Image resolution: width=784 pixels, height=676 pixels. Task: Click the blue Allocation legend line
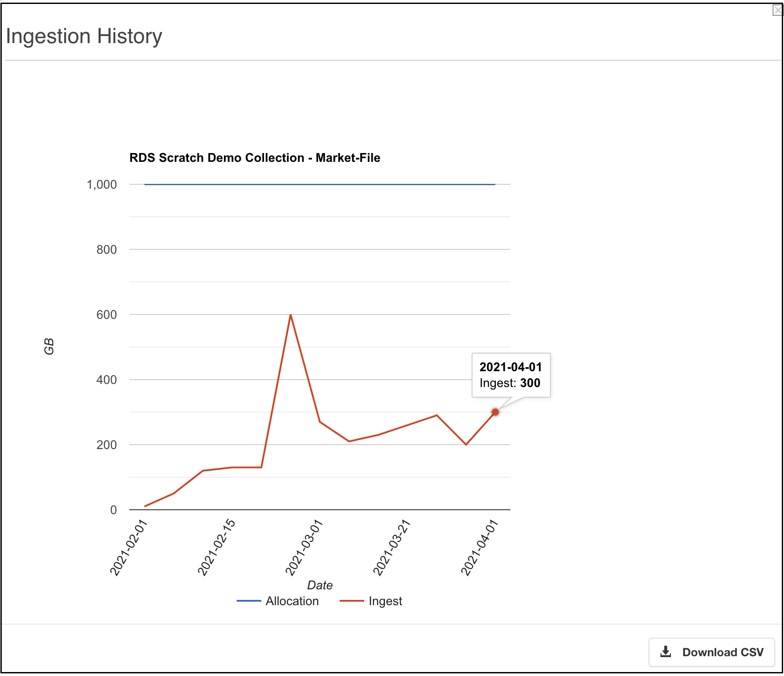(x=249, y=601)
